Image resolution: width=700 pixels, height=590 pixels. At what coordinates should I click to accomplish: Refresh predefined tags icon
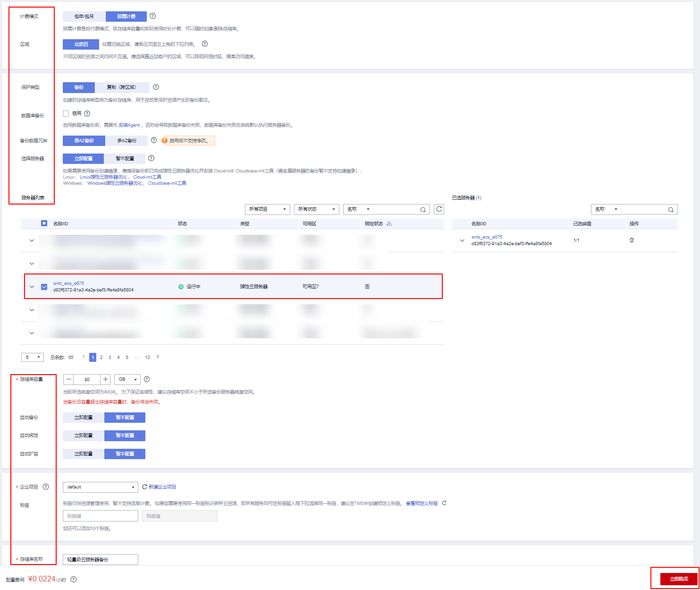pyautogui.click(x=444, y=503)
